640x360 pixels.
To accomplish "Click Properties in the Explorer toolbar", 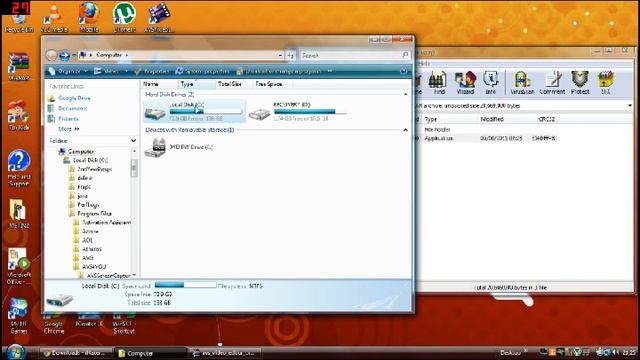I will 151,71.
